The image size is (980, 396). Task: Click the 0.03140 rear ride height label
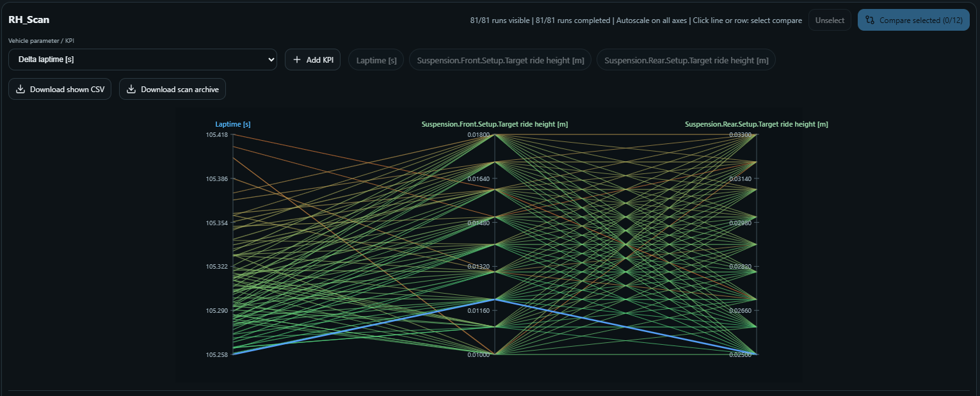tap(740, 179)
